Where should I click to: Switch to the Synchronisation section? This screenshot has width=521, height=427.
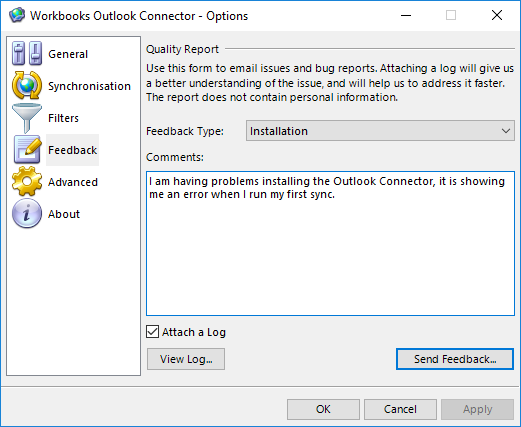click(89, 86)
